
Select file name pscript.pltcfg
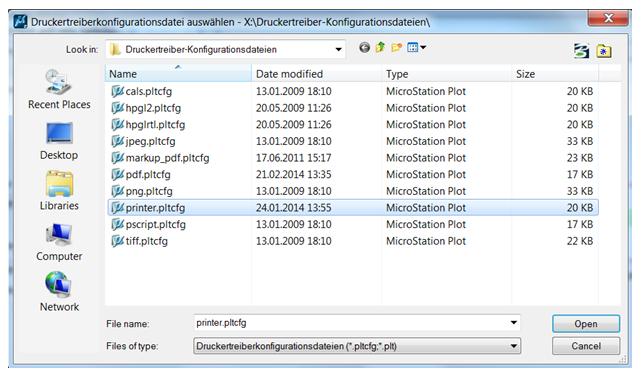[x=156, y=225]
